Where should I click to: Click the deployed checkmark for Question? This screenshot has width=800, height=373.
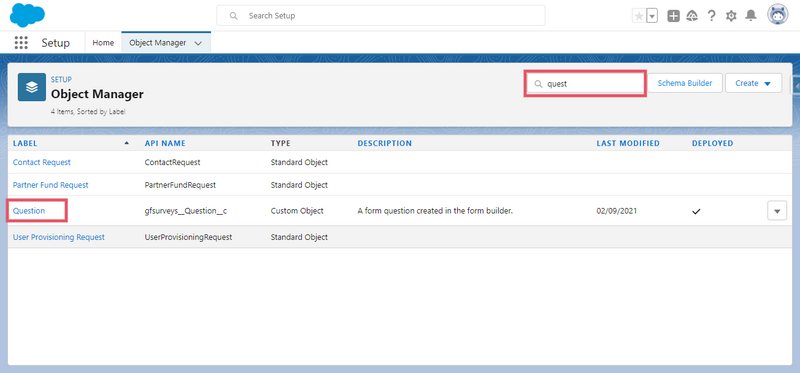coord(696,211)
